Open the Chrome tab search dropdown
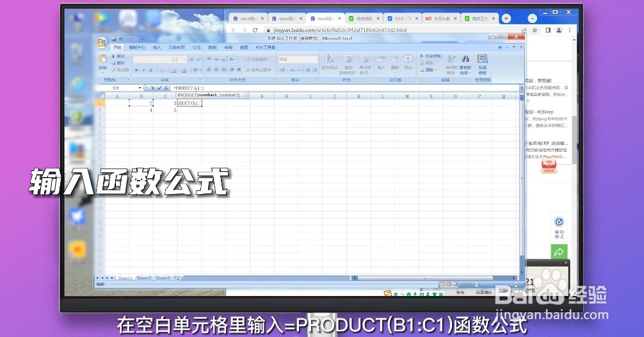644x337 pixels. [532, 19]
